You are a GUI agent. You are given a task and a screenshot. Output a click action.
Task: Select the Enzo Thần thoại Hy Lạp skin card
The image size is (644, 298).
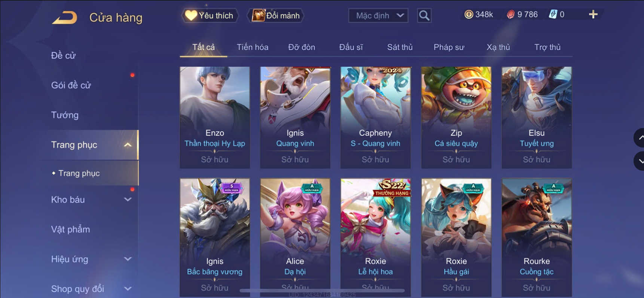(x=215, y=118)
